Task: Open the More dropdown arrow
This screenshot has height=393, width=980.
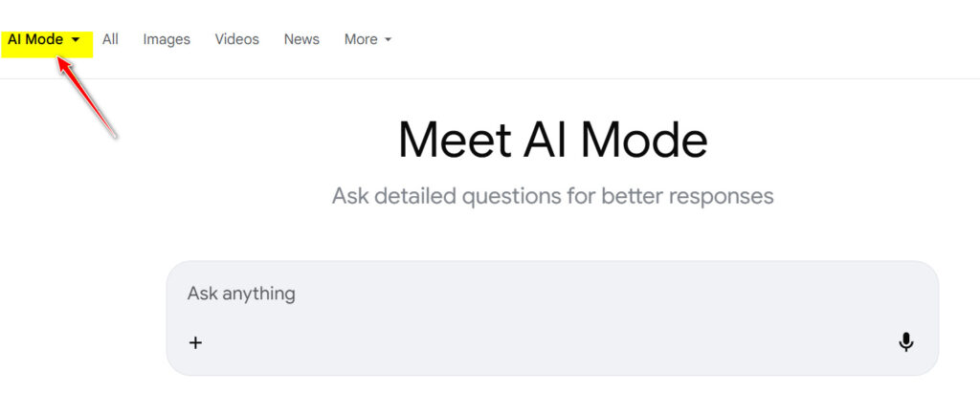Action: tap(388, 40)
